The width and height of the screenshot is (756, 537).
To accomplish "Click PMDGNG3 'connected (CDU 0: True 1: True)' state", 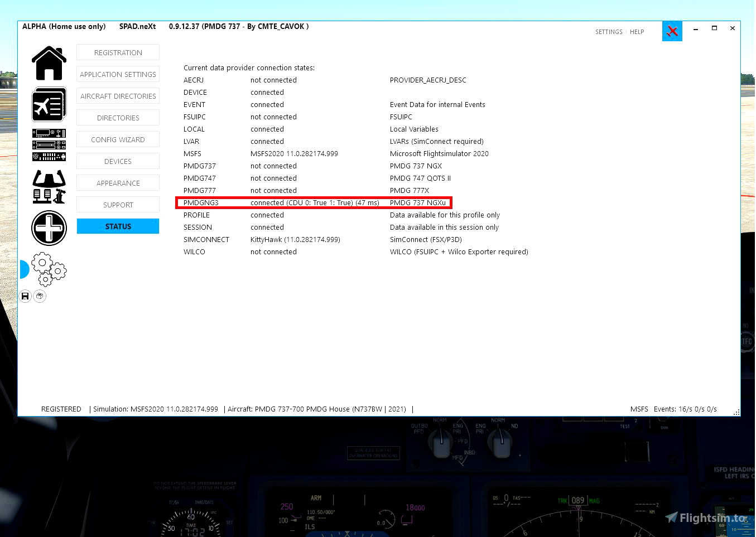I will tap(315, 203).
